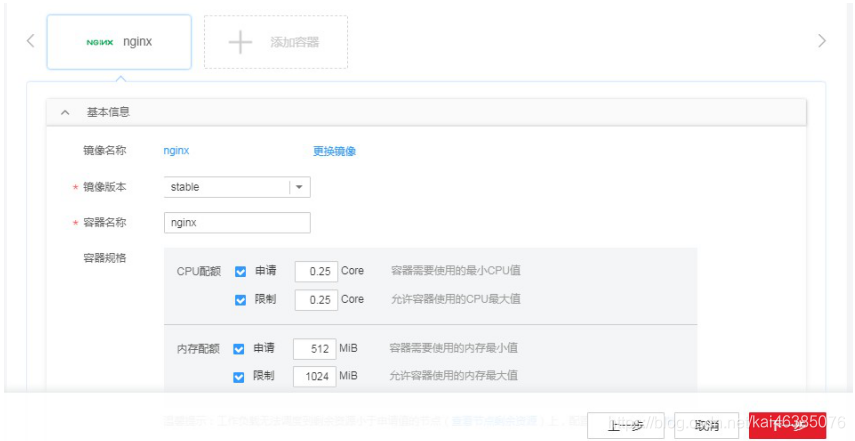The image size is (855, 441).
Task: Click the 内存配额 label
Action: point(198,349)
